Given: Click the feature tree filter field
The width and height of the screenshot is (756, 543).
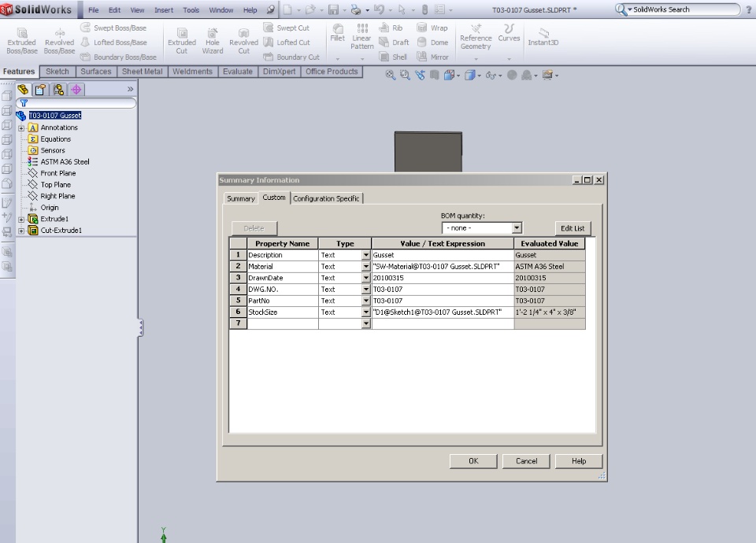Looking at the screenshot, I should pos(76,102).
